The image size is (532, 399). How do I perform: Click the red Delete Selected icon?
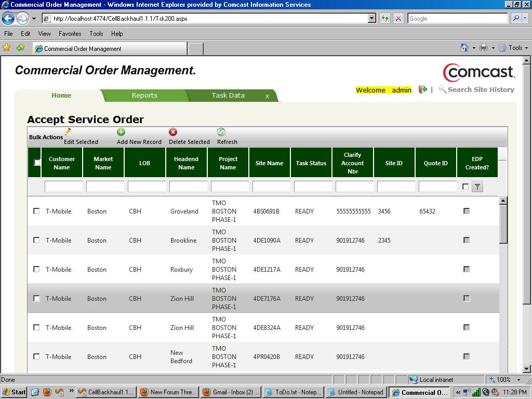[173, 132]
